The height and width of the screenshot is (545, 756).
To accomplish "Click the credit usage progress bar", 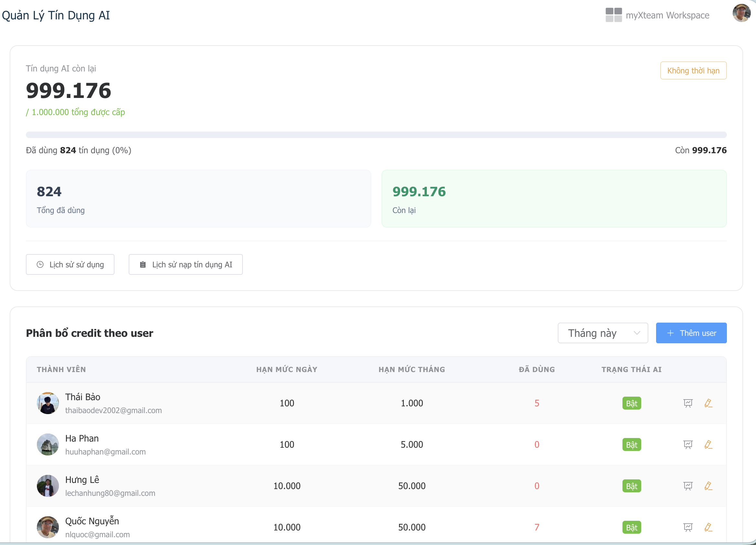I will tap(376, 134).
